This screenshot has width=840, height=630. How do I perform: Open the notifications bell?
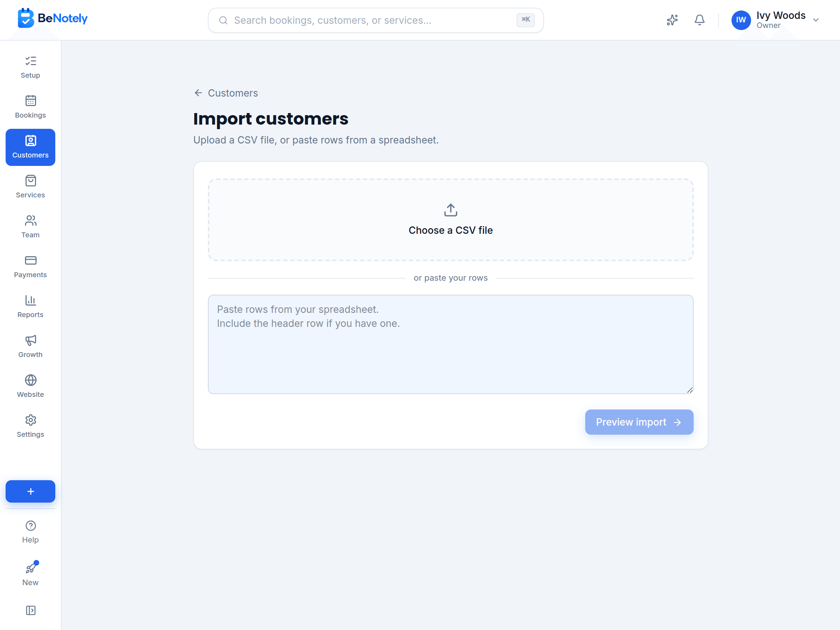[700, 20]
